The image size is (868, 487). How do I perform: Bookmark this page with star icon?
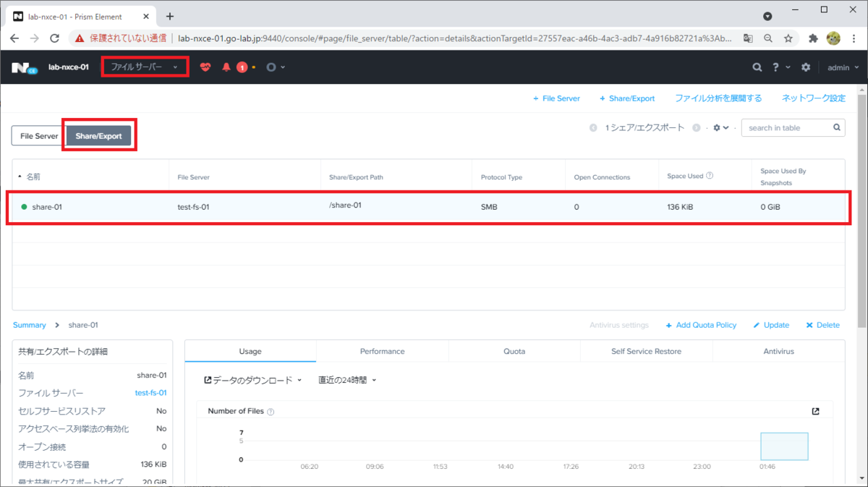coord(788,38)
